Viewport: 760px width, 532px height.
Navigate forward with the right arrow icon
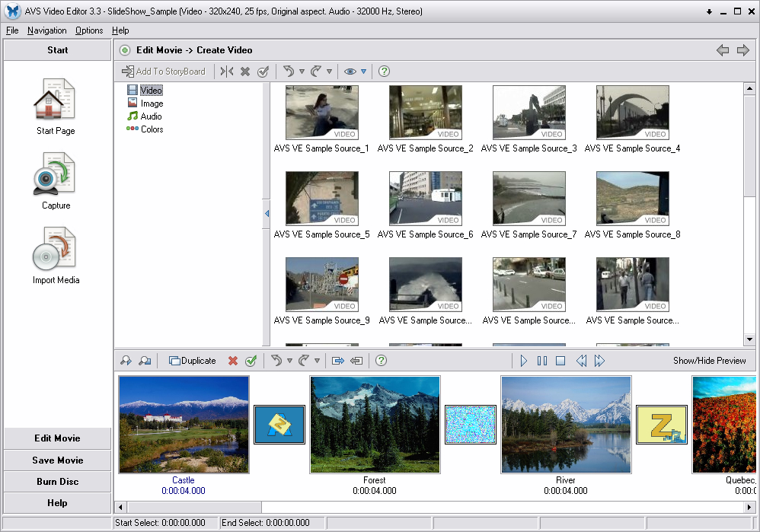(743, 50)
